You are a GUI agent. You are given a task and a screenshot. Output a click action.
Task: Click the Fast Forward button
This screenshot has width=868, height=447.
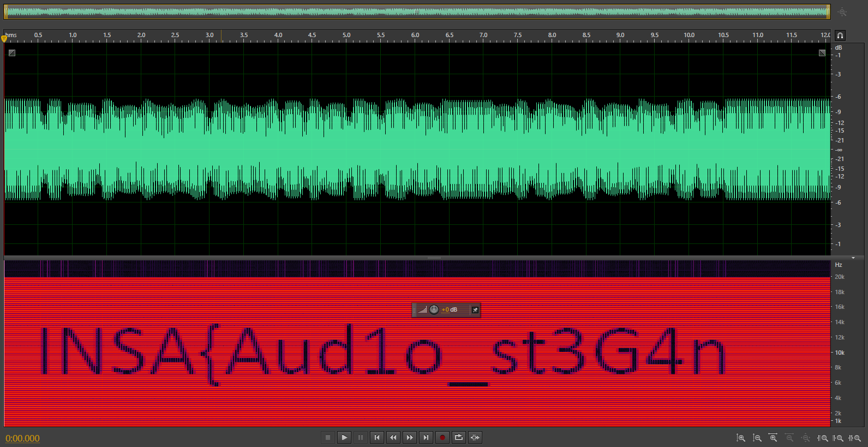[x=410, y=437]
